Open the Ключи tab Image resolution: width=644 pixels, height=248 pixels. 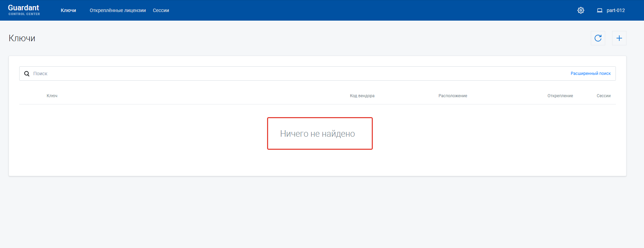68,10
